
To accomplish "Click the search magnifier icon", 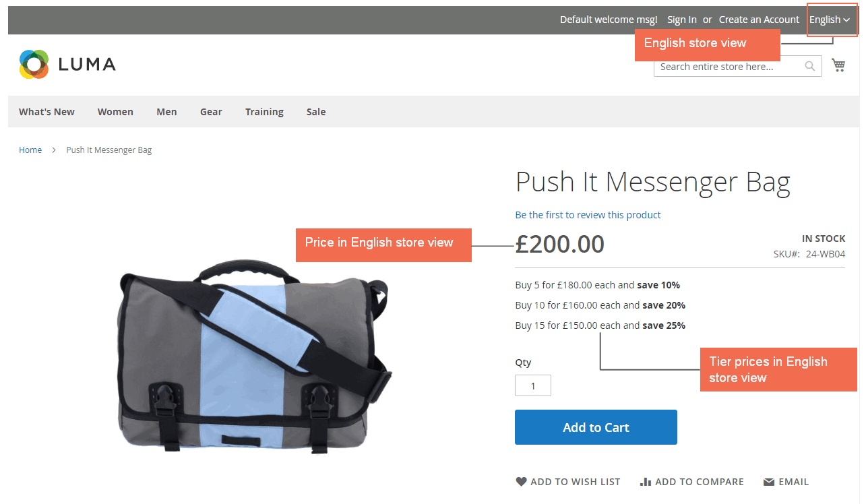I will coord(810,66).
